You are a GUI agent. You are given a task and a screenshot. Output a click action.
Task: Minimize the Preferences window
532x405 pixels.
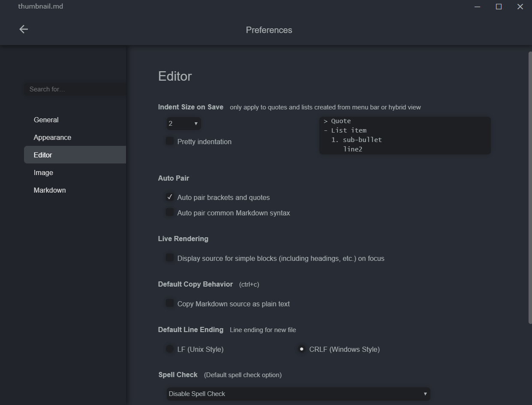point(478,6)
